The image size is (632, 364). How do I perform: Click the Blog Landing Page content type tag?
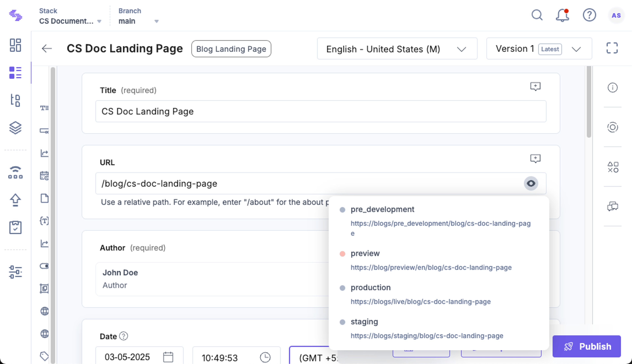click(x=231, y=49)
